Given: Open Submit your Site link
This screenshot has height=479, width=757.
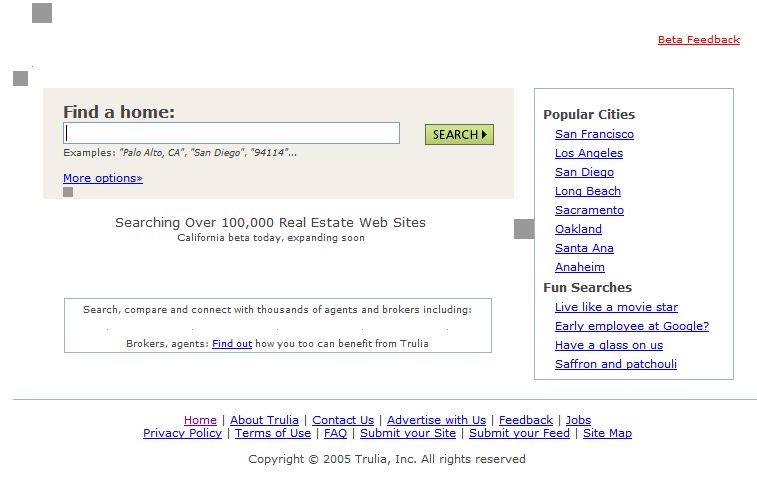Looking at the screenshot, I should 408,433.
